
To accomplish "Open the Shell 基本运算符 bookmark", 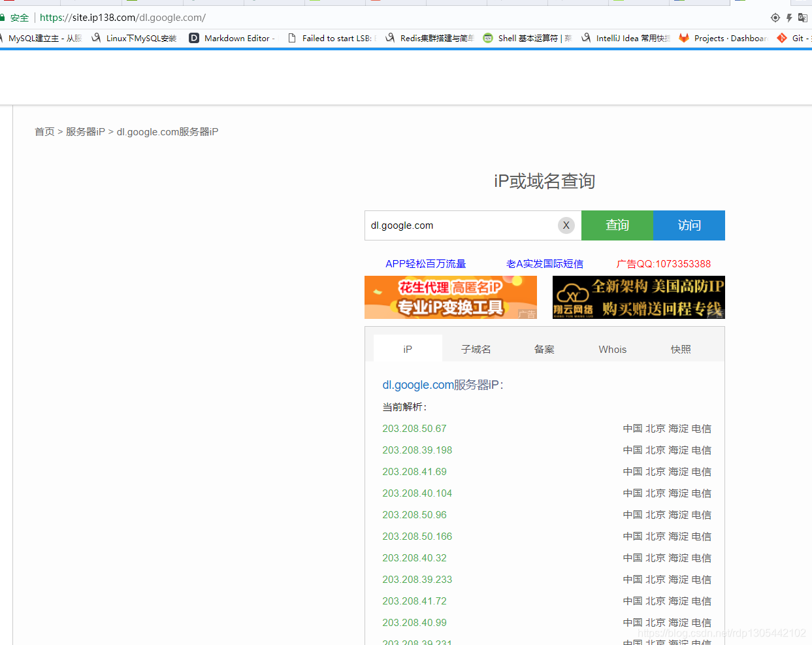I will pos(528,39).
